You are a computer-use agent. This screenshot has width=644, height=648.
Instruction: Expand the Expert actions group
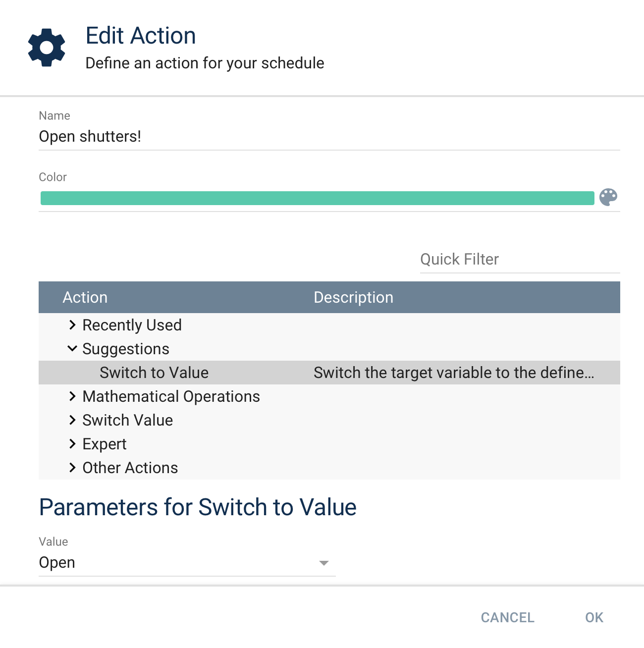(72, 444)
